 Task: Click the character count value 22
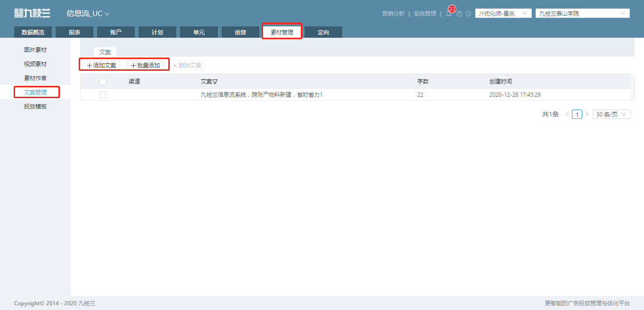pos(420,95)
